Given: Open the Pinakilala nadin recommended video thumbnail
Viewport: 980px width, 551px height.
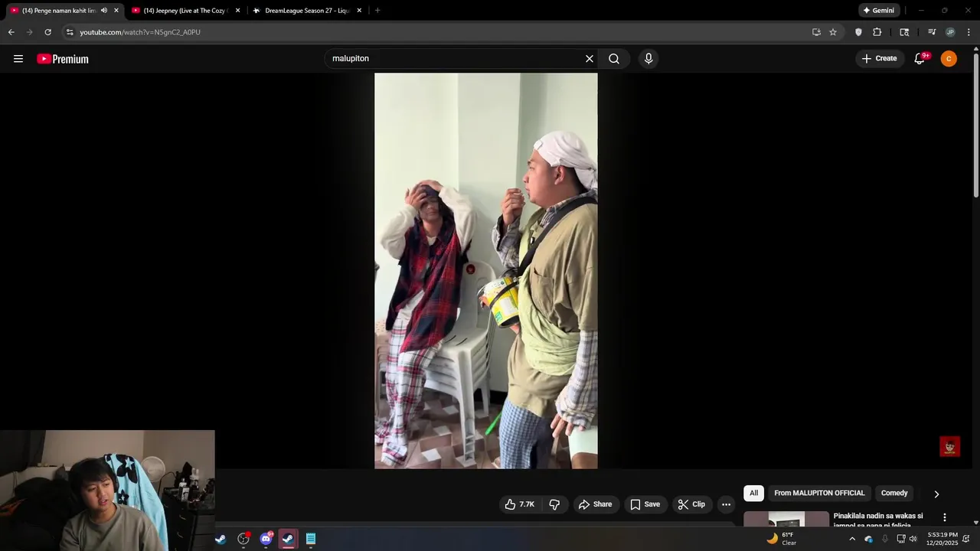Looking at the screenshot, I should coord(786,520).
